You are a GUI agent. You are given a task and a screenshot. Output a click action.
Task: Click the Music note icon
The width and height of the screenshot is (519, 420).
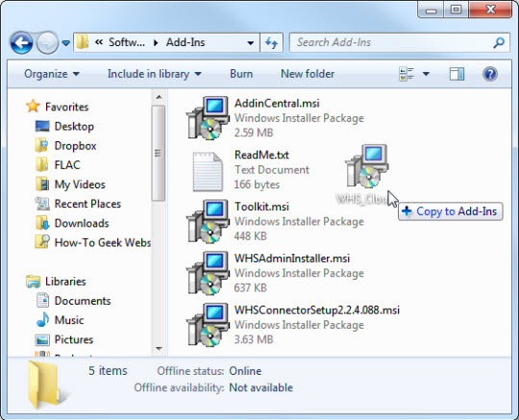point(42,320)
